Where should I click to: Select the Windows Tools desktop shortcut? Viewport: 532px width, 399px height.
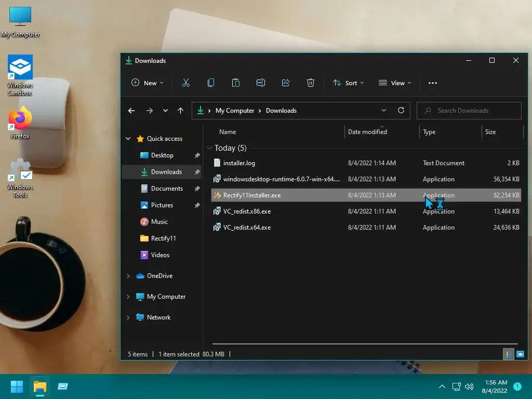pyautogui.click(x=20, y=179)
